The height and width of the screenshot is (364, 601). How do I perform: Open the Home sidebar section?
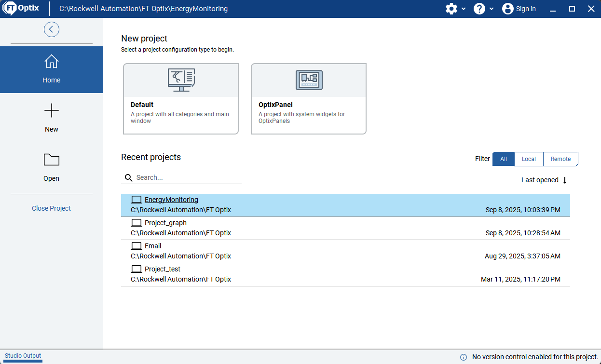52,69
